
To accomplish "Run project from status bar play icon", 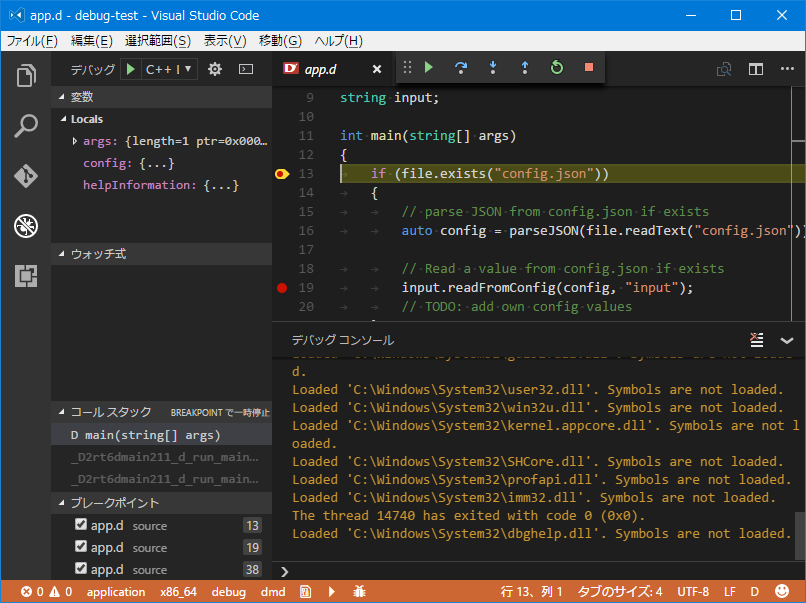I will pos(332,592).
